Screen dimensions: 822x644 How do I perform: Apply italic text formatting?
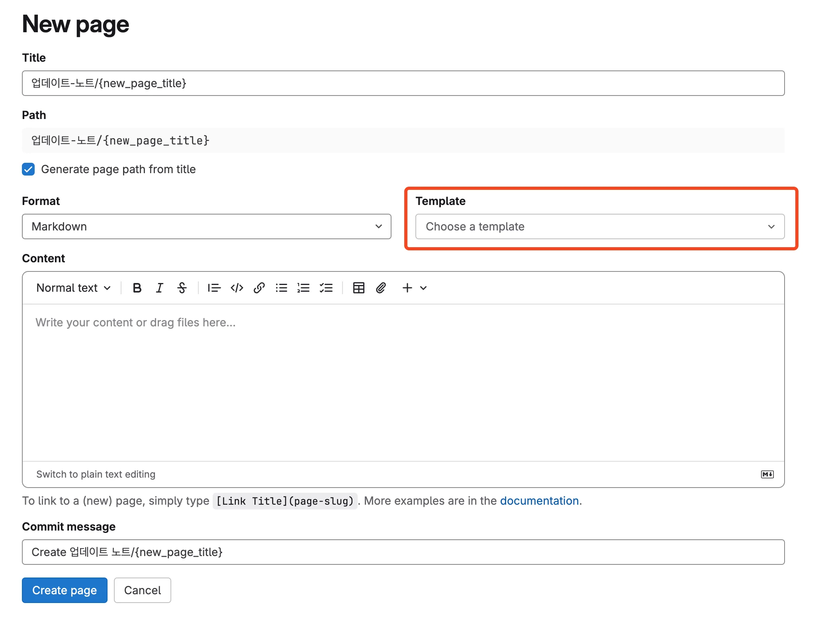(x=159, y=288)
